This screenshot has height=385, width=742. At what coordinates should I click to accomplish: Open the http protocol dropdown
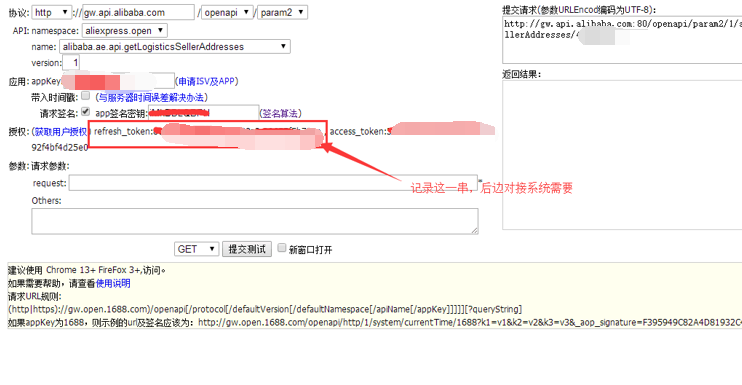click(x=52, y=12)
